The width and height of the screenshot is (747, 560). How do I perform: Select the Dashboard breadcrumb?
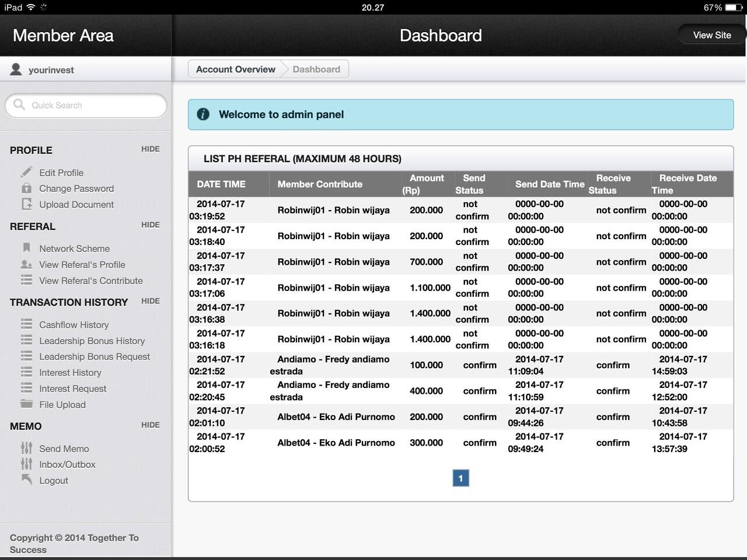pos(316,69)
